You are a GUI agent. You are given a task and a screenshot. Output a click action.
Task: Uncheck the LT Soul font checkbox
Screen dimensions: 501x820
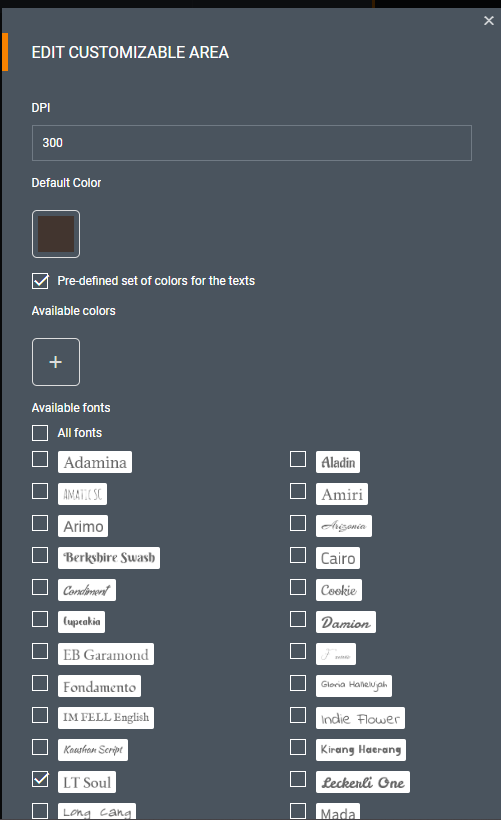[x=40, y=779]
